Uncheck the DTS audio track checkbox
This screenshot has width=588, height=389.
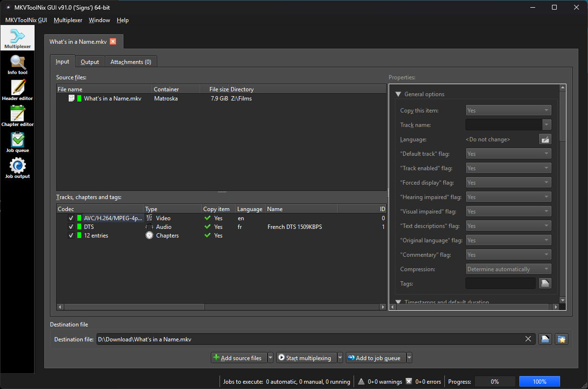[71, 227]
